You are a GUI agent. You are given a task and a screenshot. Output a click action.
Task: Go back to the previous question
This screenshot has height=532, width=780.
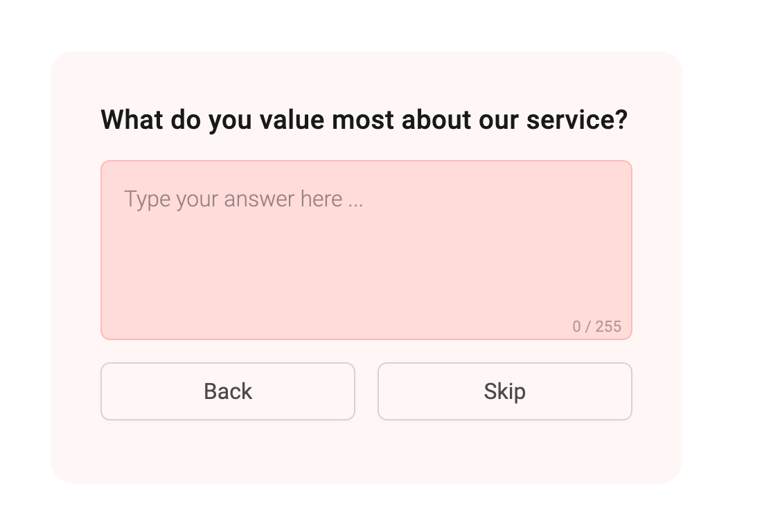228,391
